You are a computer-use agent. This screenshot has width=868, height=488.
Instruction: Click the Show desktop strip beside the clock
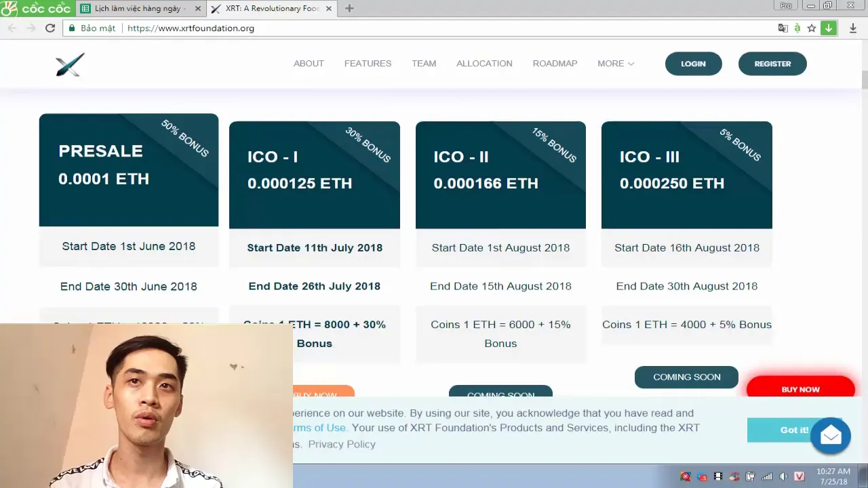pos(863,476)
